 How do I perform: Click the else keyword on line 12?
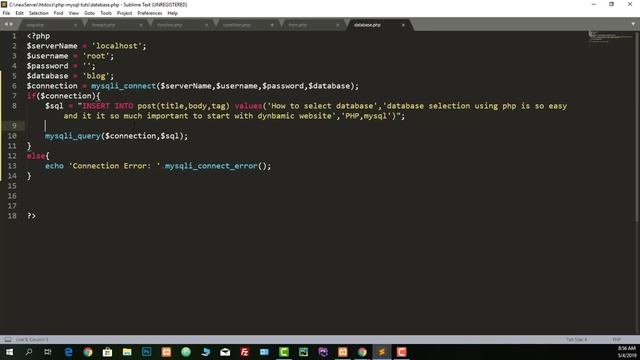click(36, 156)
